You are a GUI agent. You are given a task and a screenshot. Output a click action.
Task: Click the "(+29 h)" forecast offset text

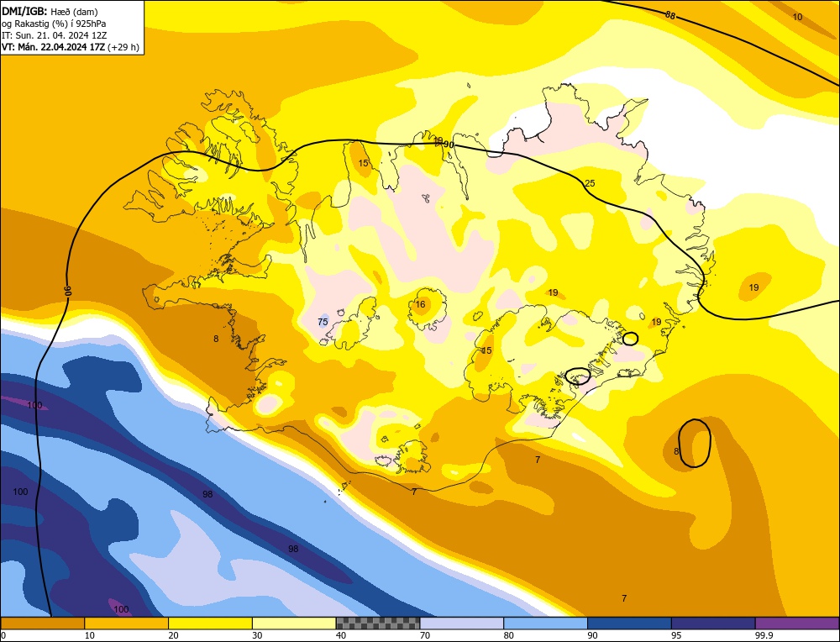pyautogui.click(x=123, y=47)
